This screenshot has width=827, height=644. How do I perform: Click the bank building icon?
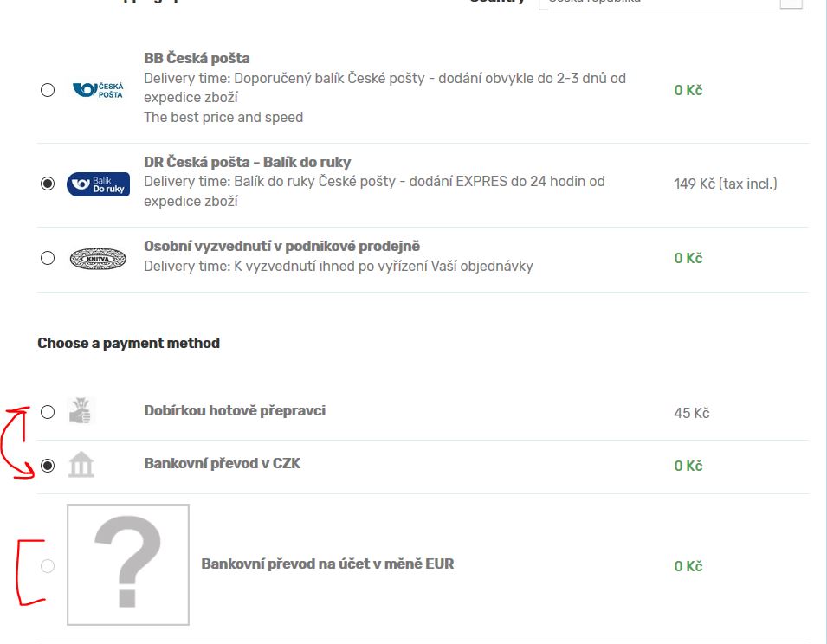(81, 465)
